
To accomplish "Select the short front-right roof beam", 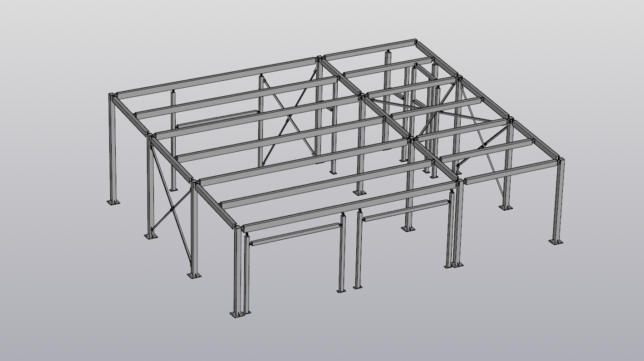I will [x=511, y=173].
